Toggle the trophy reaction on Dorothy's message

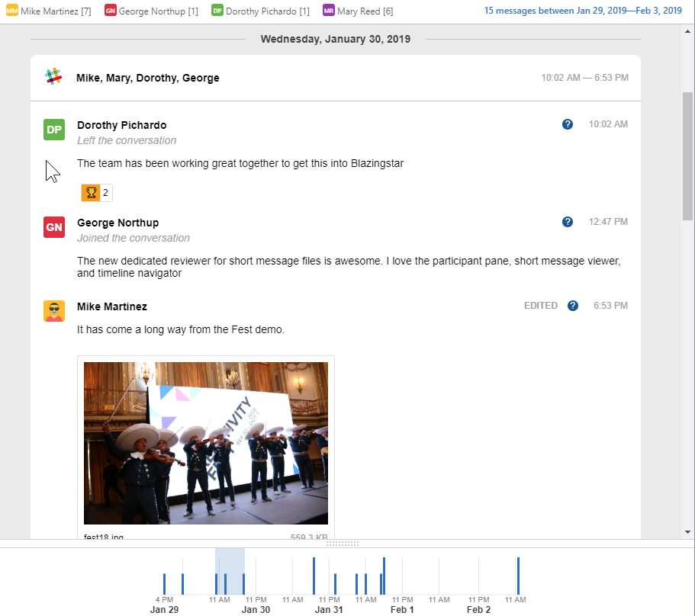click(x=95, y=192)
